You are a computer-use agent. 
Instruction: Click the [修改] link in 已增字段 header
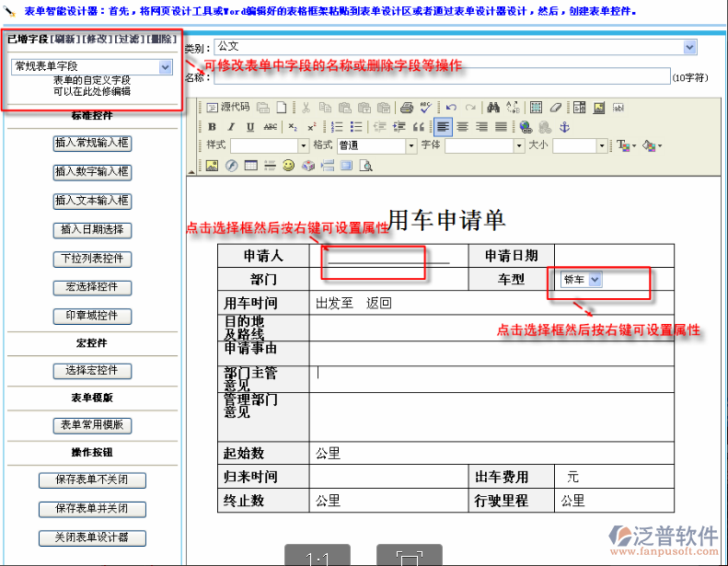[x=98, y=40]
